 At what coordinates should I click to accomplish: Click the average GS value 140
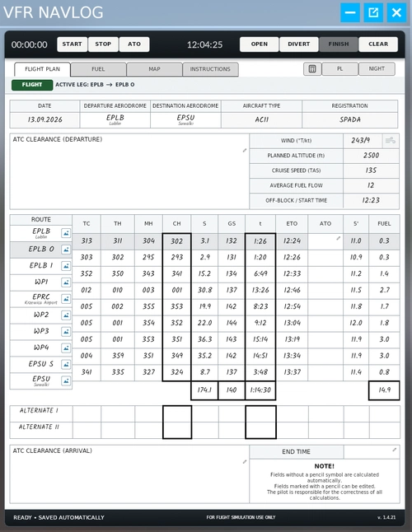click(x=232, y=390)
